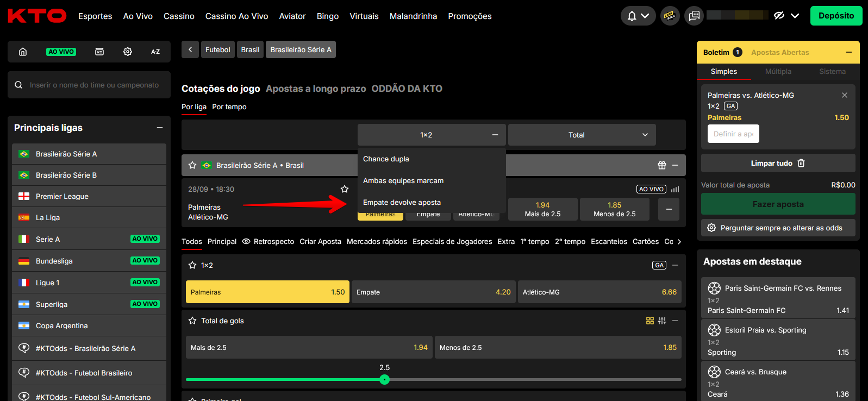Viewport: 868px width, 401px height.
Task: Click the Copa Argentina flag icon
Action: [x=24, y=325]
